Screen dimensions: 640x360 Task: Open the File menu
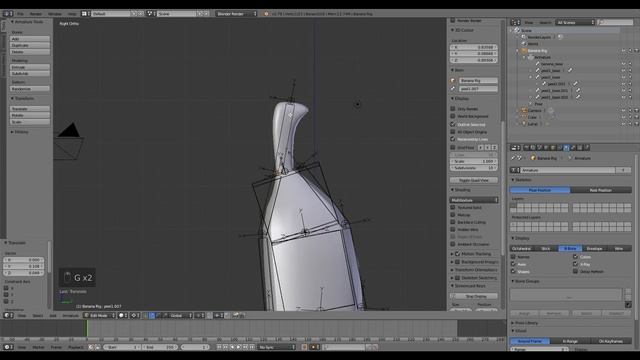click(x=20, y=14)
